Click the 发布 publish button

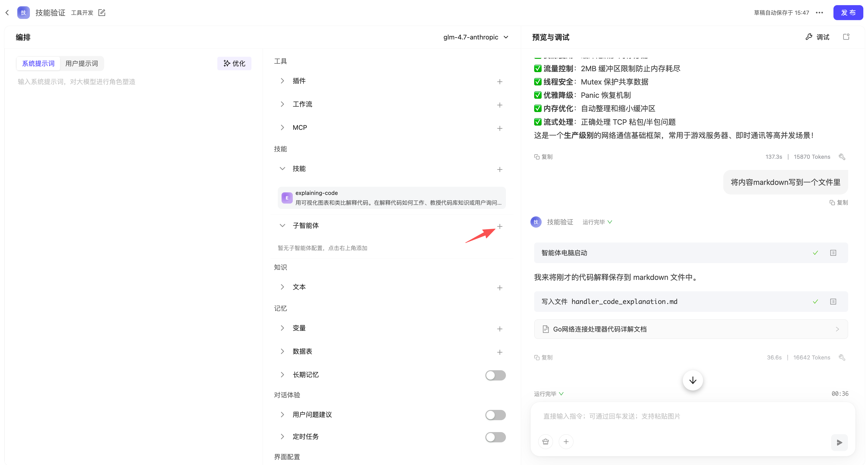click(848, 13)
